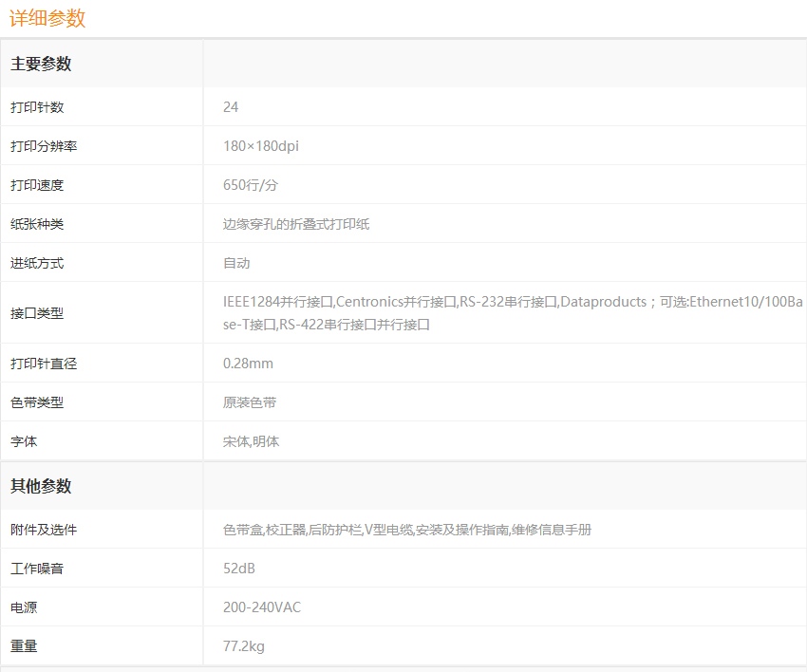The height and width of the screenshot is (672, 807).
Task: Click the 接口类型 label
Action: click(x=37, y=312)
